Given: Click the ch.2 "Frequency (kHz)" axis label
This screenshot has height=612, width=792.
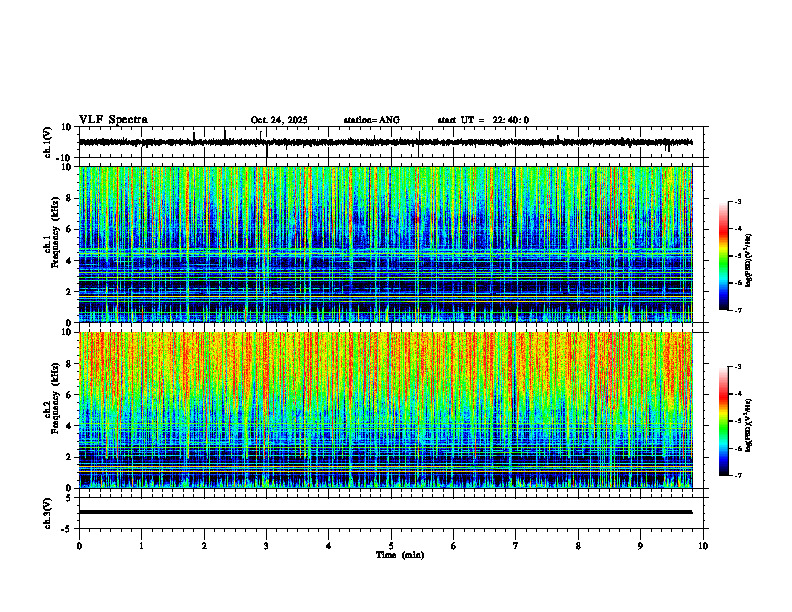Looking at the screenshot, I should click(55, 397).
